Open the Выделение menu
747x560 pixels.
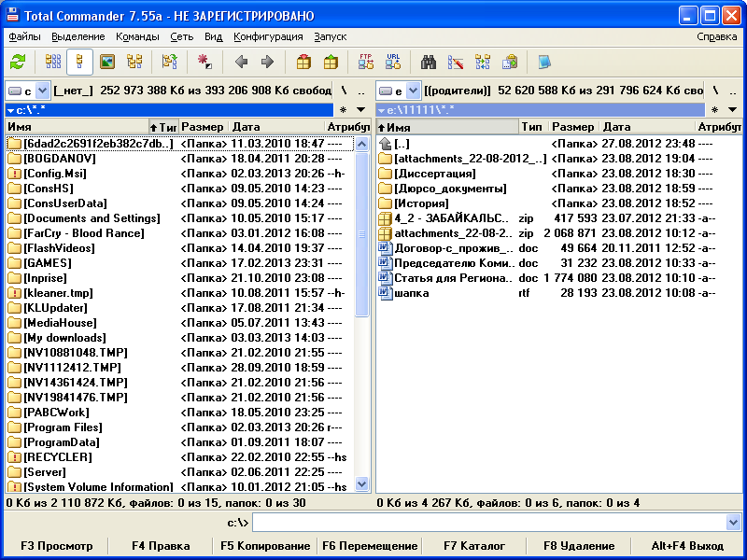pyautogui.click(x=78, y=36)
